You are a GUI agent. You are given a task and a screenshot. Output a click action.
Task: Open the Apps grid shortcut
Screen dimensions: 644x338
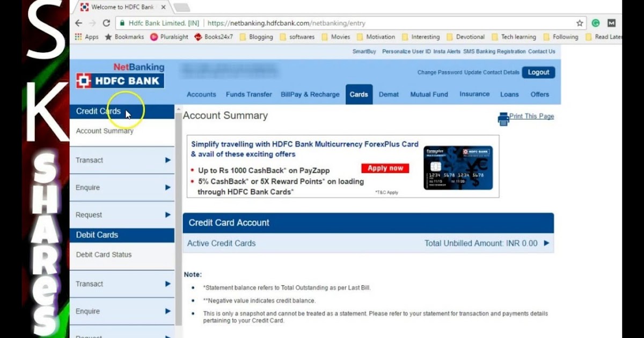tap(86, 37)
